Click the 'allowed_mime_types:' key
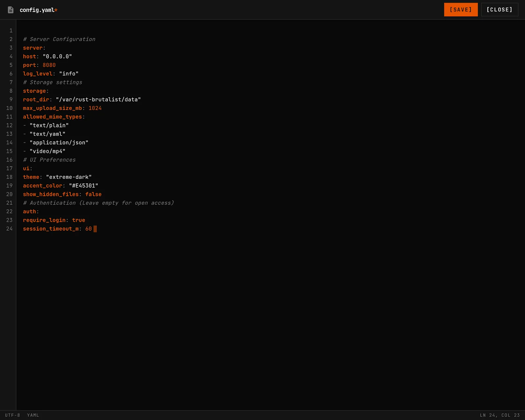525x420 pixels. [54, 117]
